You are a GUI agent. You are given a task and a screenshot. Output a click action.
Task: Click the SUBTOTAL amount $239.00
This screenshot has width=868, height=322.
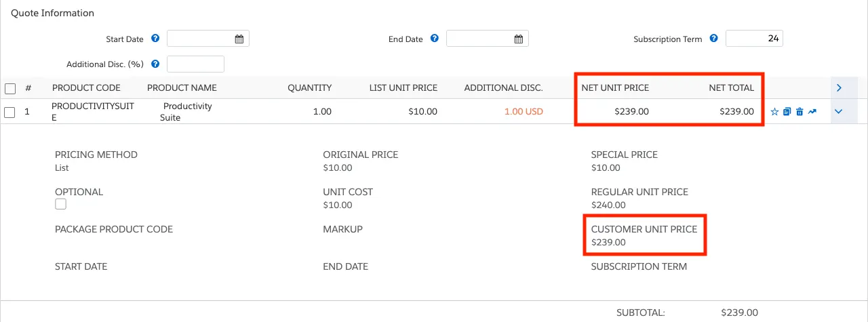[739, 313]
